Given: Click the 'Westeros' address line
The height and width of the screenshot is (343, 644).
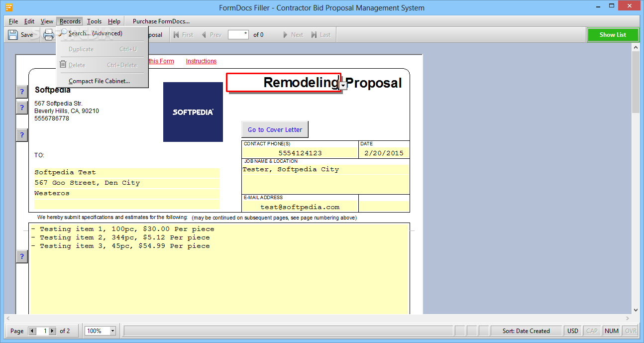Looking at the screenshot, I should point(126,193).
